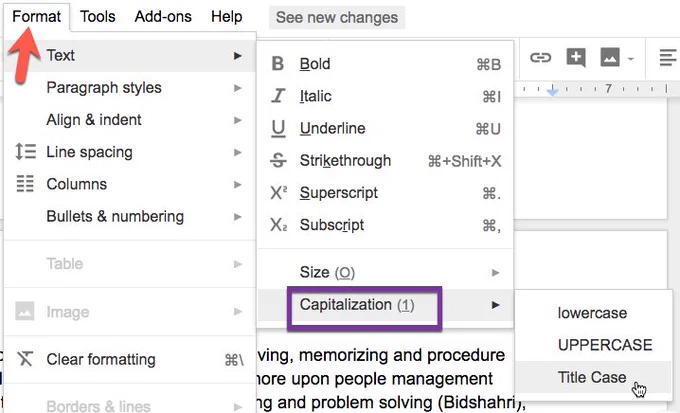Screen dimensions: 680x413
Task: Click the Insert image toolbar icon
Action: coord(610,57)
